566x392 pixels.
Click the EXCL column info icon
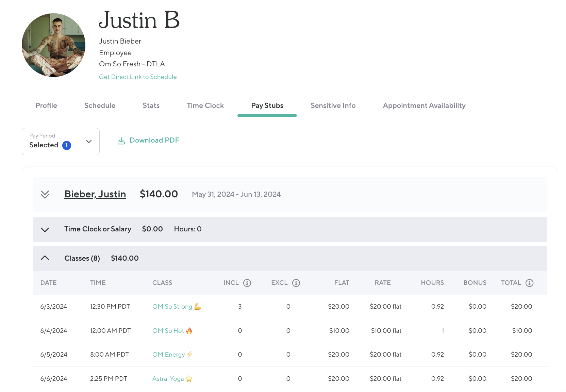point(296,283)
